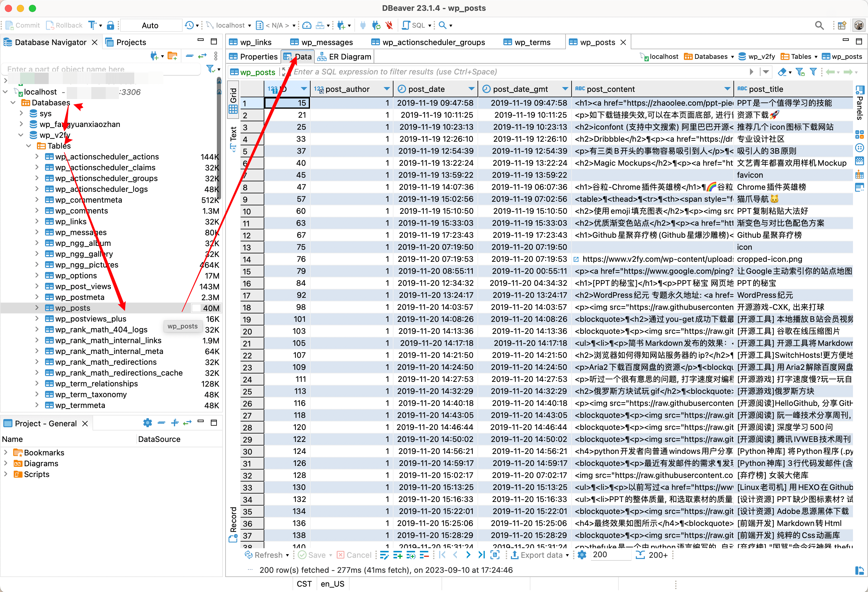Open the post_author column dropdown arrow
The image size is (868, 592).
(x=387, y=89)
